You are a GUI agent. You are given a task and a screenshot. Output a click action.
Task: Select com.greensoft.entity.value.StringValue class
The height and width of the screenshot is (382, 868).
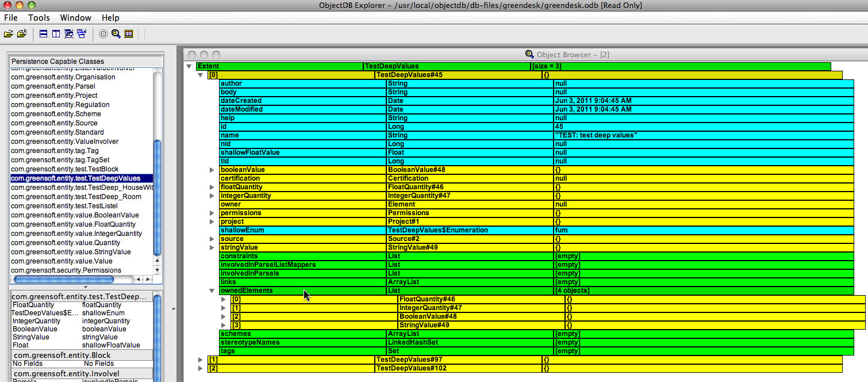[82, 252]
